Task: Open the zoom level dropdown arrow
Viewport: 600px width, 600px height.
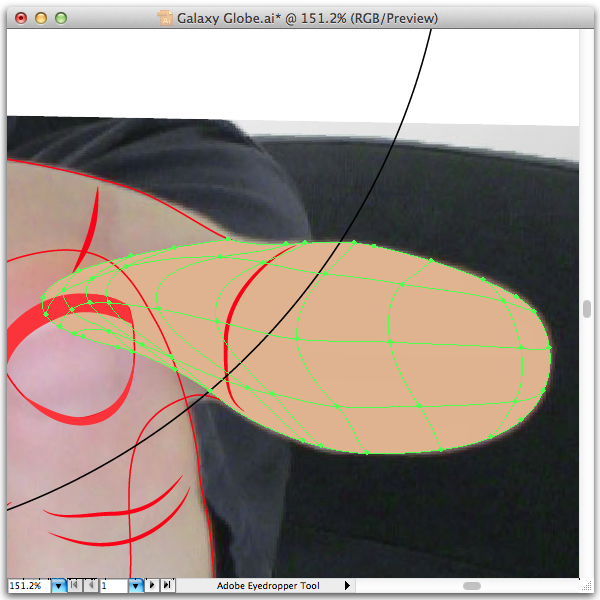Action: (59, 585)
